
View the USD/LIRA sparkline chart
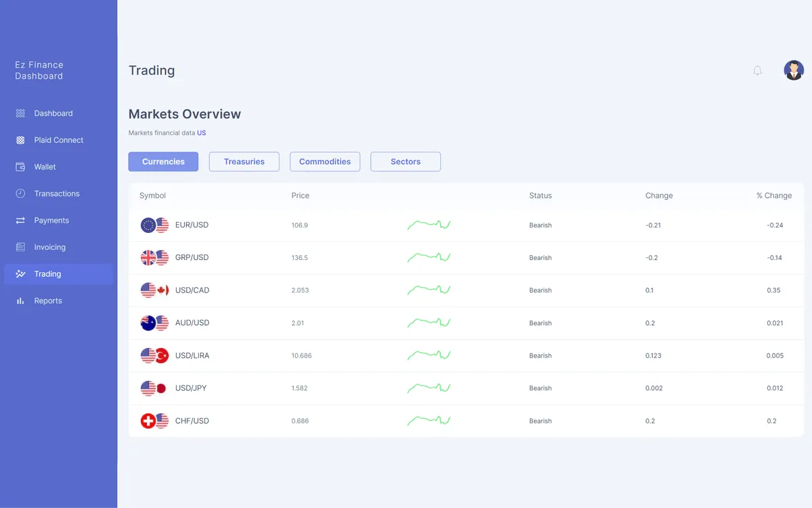[x=429, y=355]
